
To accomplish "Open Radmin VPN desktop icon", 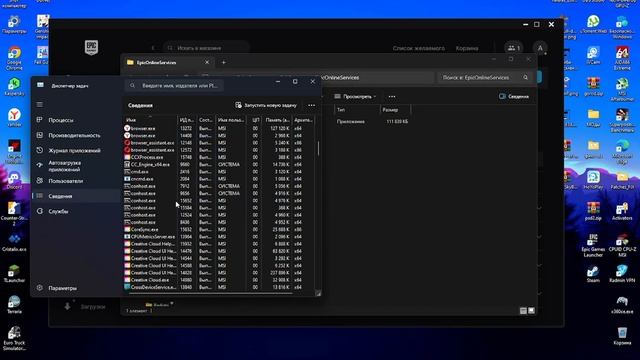I will point(622,274).
